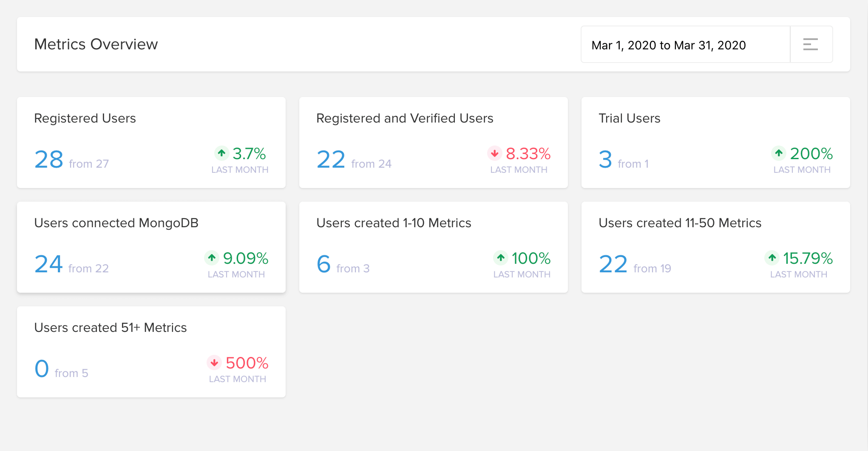Click the green up arrow on 1-10 Metrics card
This screenshot has height=451, width=868.
501,257
